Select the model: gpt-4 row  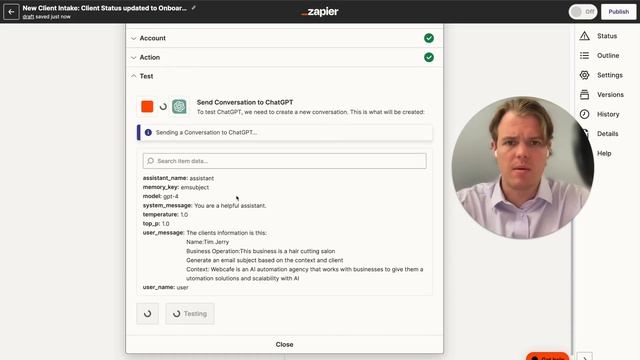coord(160,196)
